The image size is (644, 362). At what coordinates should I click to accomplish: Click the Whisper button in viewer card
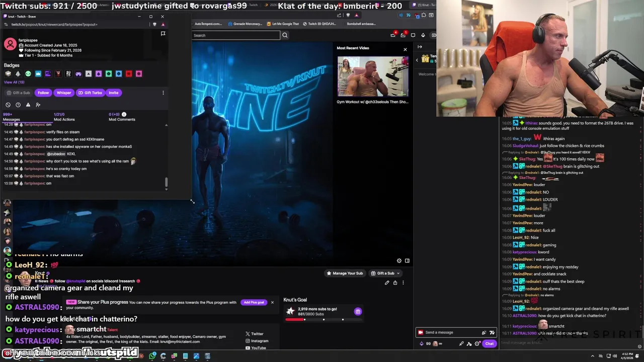coord(64,93)
